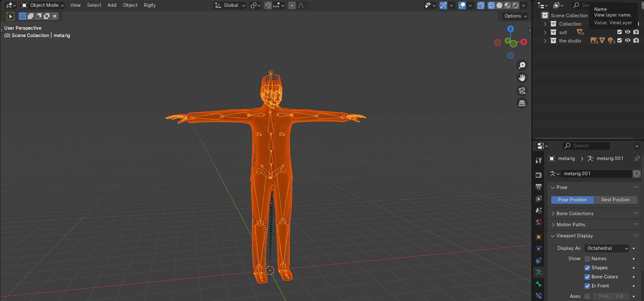Choose the Subtract selection mode icon
This screenshot has height=301, width=644.
(x=39, y=16)
